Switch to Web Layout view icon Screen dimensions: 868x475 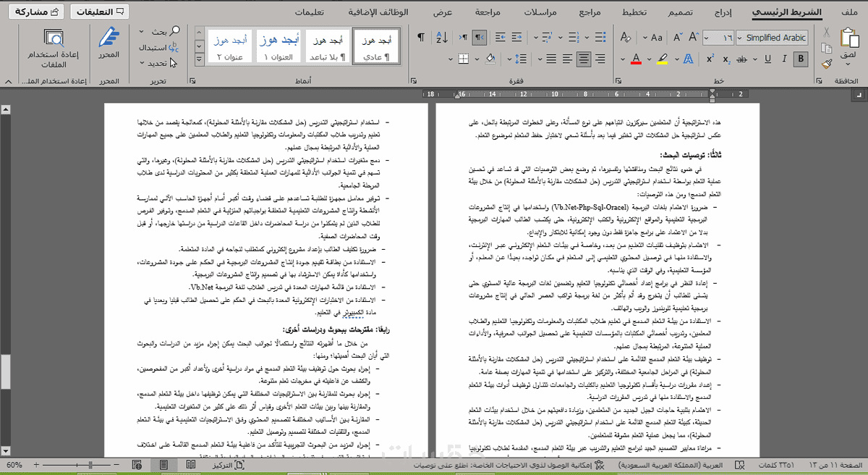click(137, 464)
